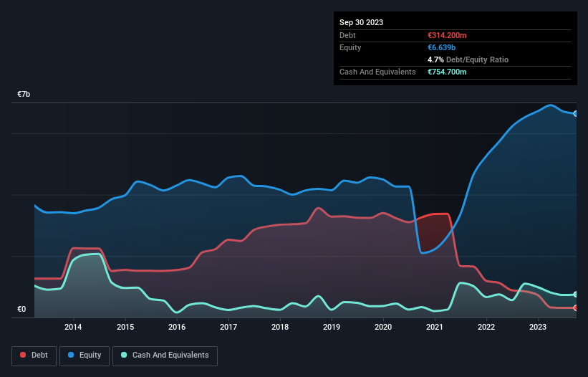Click the 2022 x-axis label
Image resolution: width=588 pixels, height=377 pixels.
pos(486,327)
